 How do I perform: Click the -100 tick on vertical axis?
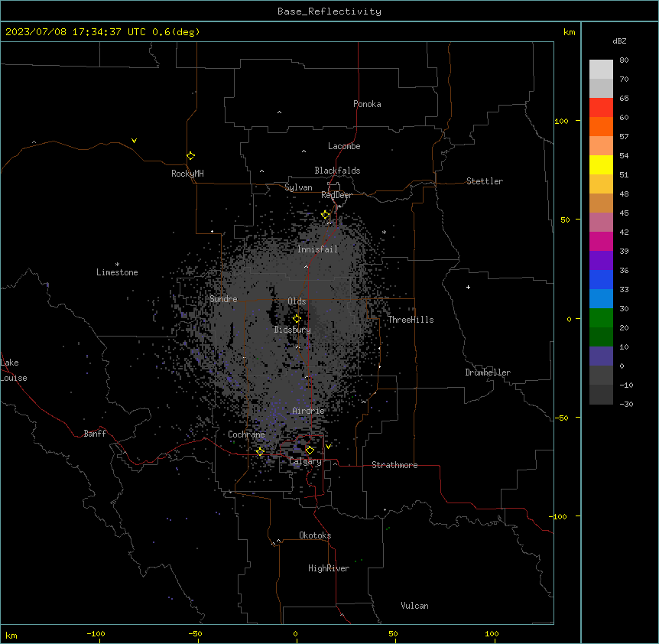click(x=559, y=516)
